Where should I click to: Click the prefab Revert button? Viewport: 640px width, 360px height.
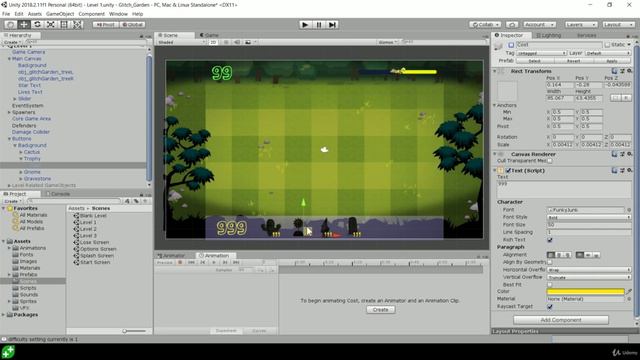(x=573, y=61)
